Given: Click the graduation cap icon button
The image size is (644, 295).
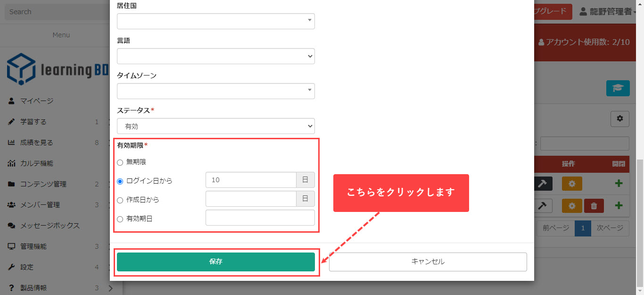Looking at the screenshot, I should pos(618,88).
